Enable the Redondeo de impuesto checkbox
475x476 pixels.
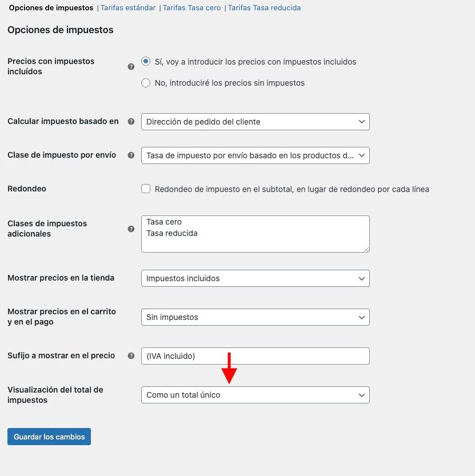click(146, 189)
